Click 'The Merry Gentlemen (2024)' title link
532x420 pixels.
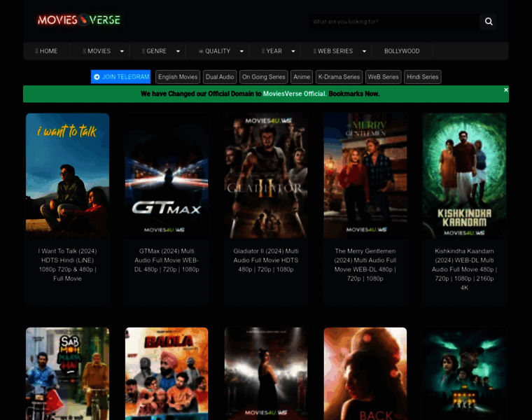point(365,265)
